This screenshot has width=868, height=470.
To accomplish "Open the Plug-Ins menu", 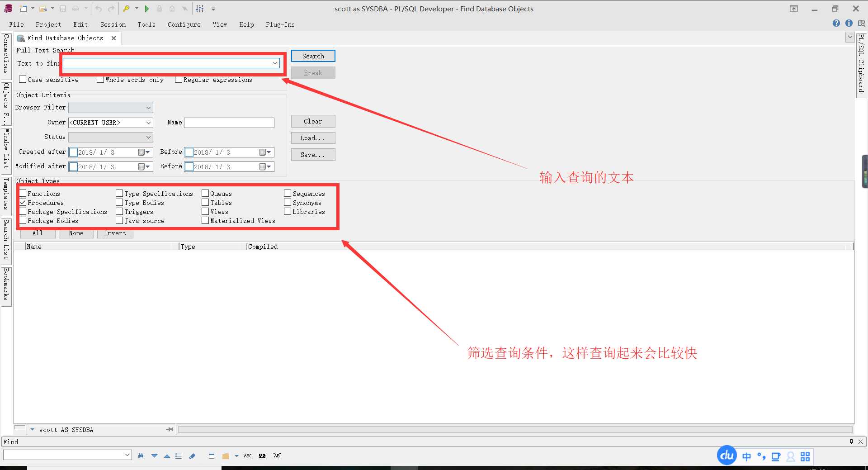I will point(280,24).
